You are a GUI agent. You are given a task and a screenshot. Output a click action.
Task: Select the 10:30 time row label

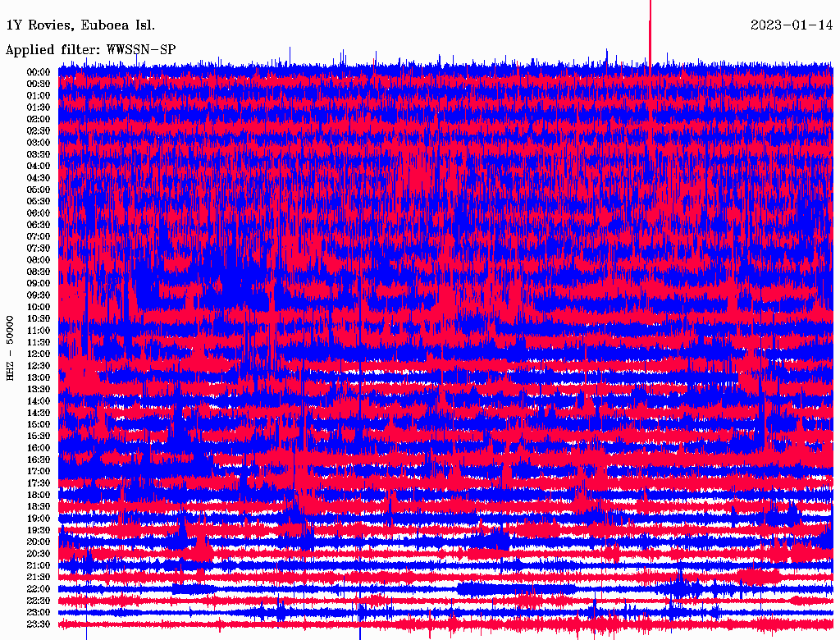click(x=38, y=318)
